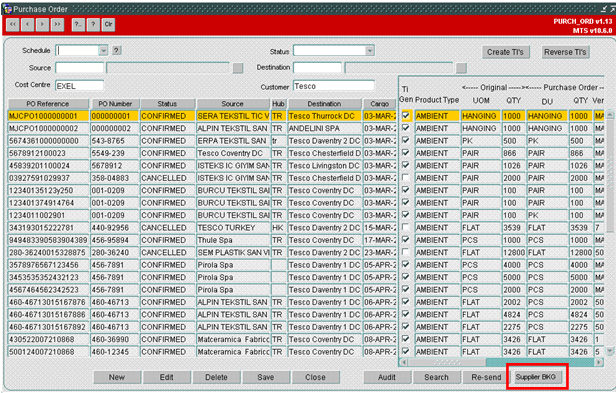This screenshot has width=616, height=393.
Task: Toggle TI Gen checkbox for PO 5549-239 row
Action: tap(406, 153)
